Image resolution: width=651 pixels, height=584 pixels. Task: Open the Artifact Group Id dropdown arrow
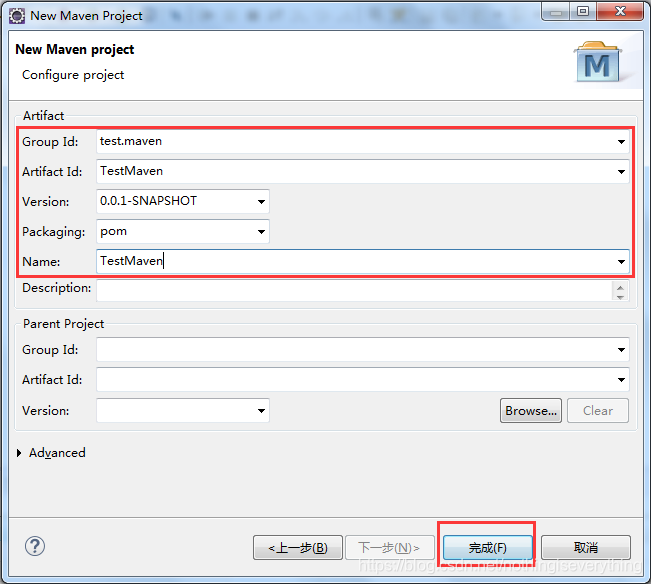621,142
